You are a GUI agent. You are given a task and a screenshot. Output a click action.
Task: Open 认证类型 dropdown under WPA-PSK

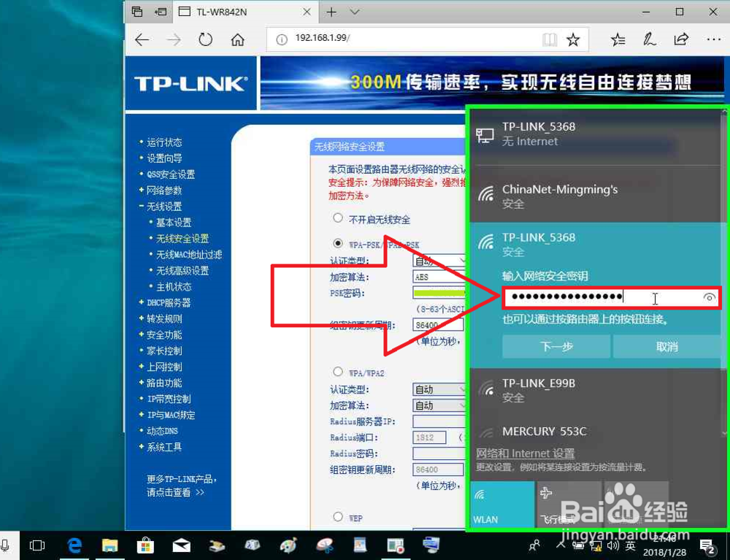coord(439,260)
